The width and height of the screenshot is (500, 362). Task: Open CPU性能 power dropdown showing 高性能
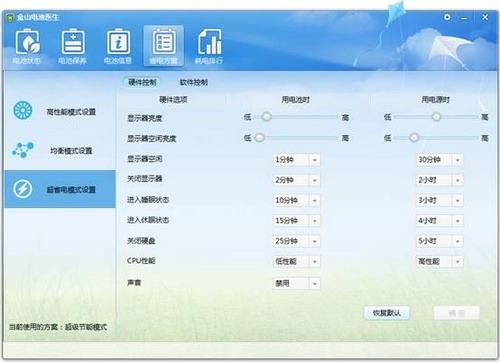tap(439, 261)
